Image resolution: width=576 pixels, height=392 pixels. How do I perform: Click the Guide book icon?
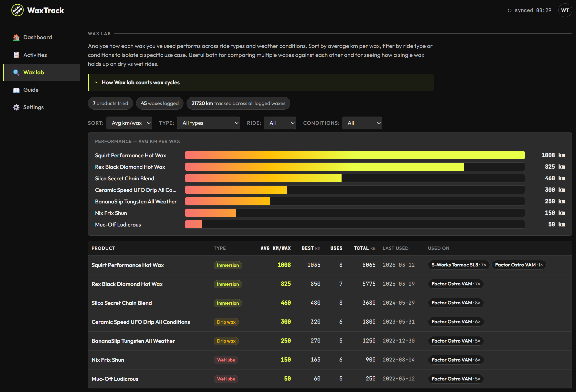(16, 90)
